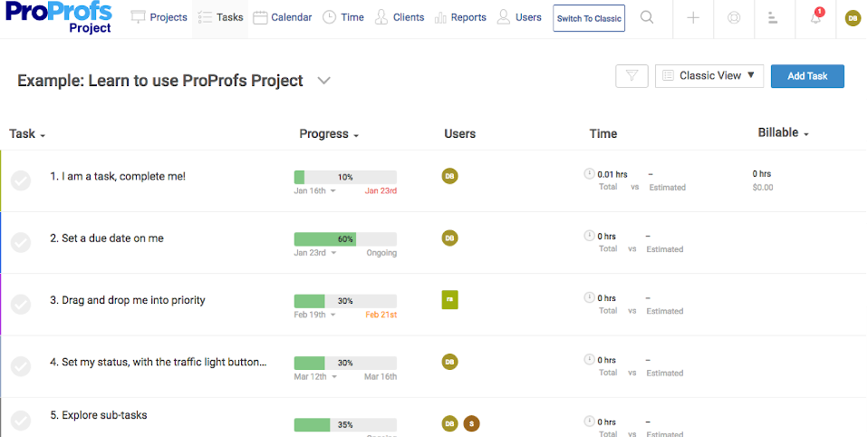
Task: Click the filter funnel icon
Action: (x=632, y=76)
